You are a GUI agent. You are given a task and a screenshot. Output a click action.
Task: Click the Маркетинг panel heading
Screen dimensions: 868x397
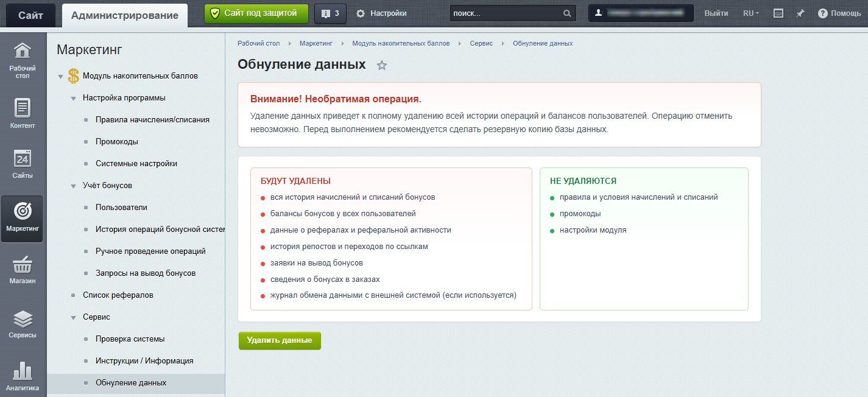pyautogui.click(x=90, y=50)
